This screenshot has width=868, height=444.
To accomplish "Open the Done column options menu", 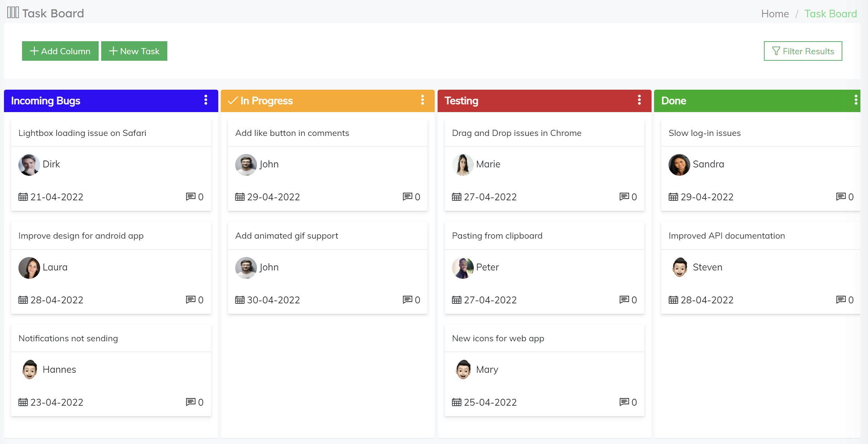I will 855,101.
